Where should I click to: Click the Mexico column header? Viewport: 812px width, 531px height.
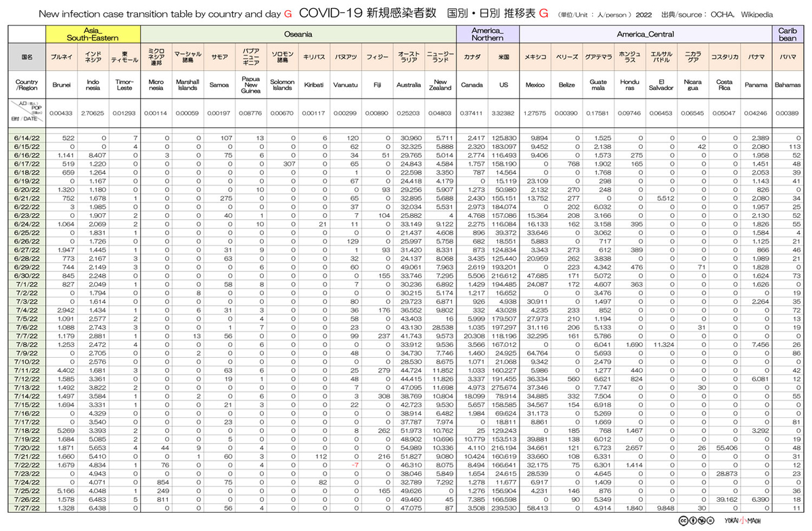535,86
